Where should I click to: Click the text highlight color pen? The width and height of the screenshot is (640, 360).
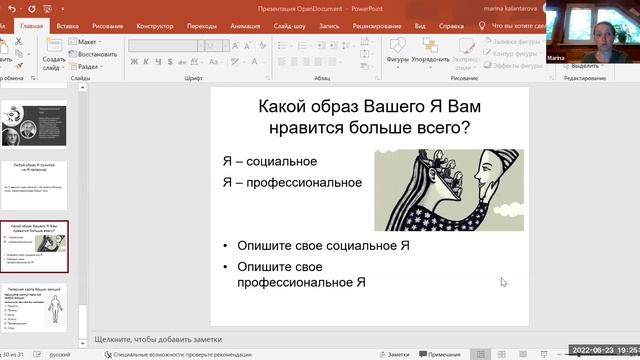(x=234, y=62)
